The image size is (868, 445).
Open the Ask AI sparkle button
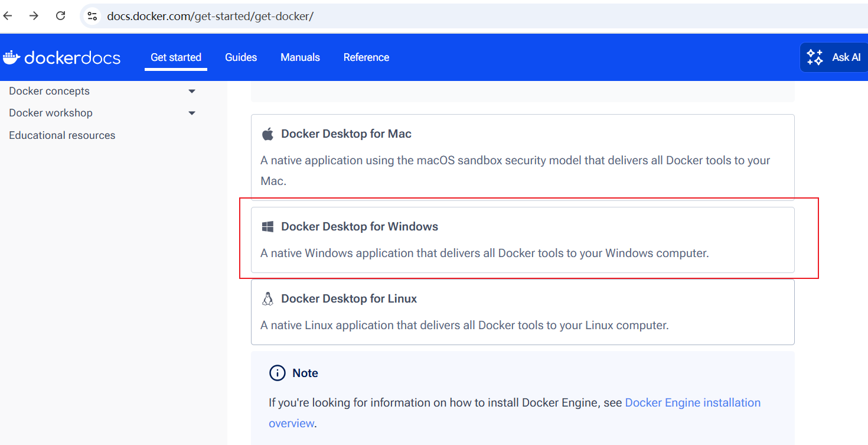coord(834,57)
